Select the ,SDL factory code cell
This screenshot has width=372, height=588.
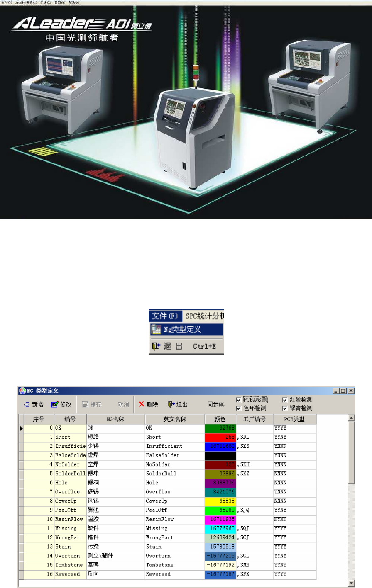click(255, 437)
